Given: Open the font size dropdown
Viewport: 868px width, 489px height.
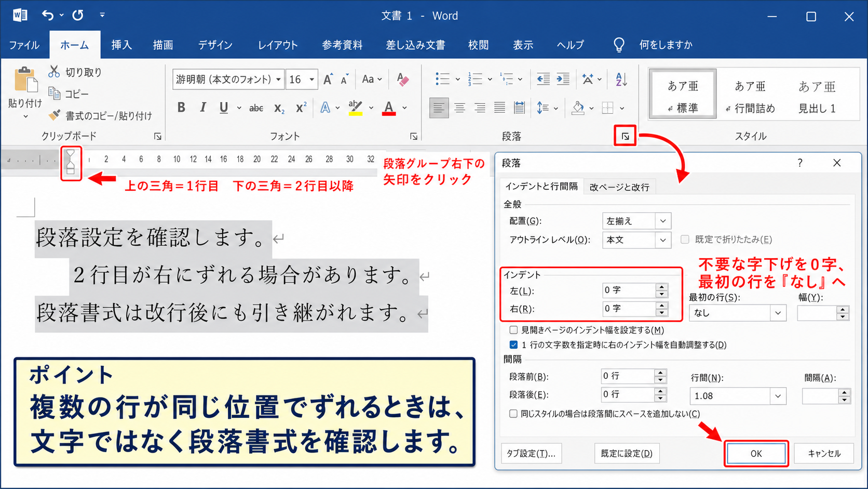Looking at the screenshot, I should (311, 80).
